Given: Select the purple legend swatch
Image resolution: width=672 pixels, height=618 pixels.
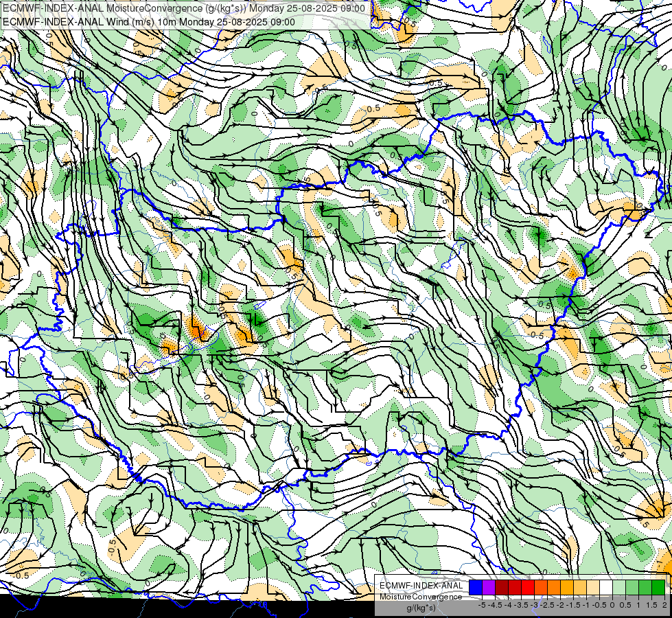Looking at the screenshot, I should pyautogui.click(x=489, y=587).
